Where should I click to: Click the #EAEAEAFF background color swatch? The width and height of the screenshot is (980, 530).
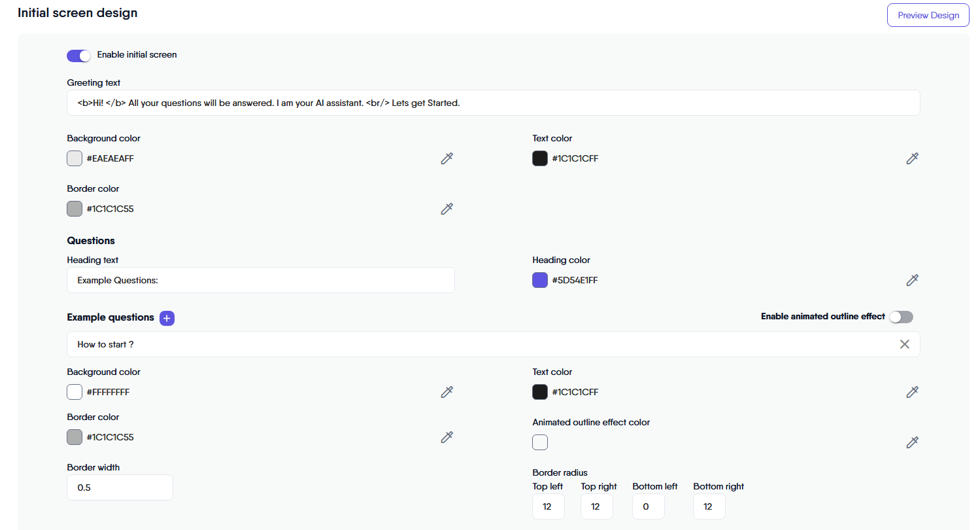[75, 158]
